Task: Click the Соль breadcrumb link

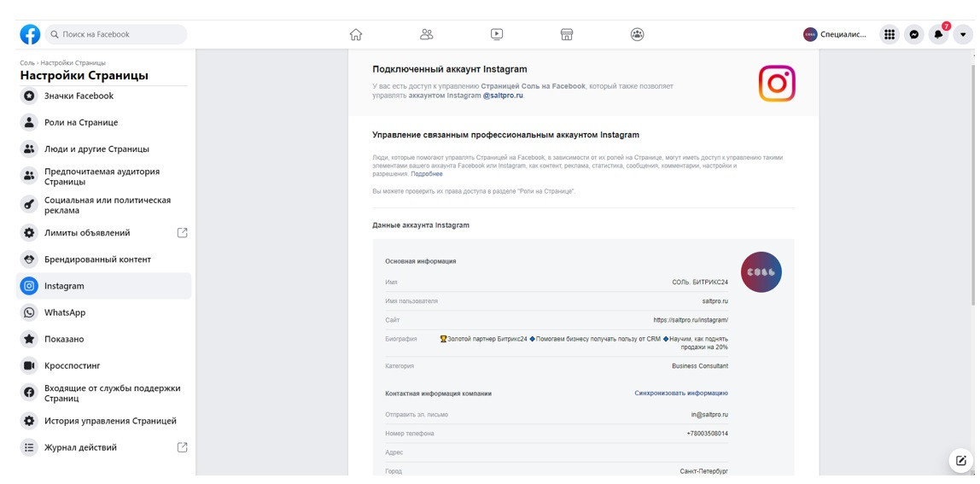Action: pyautogui.click(x=26, y=62)
